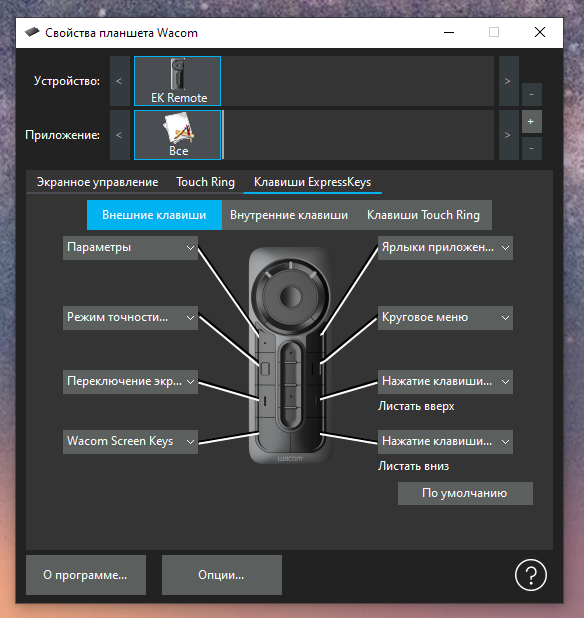The image size is (584, 618).
Task: Open the Опции... dialog
Action: (221, 575)
